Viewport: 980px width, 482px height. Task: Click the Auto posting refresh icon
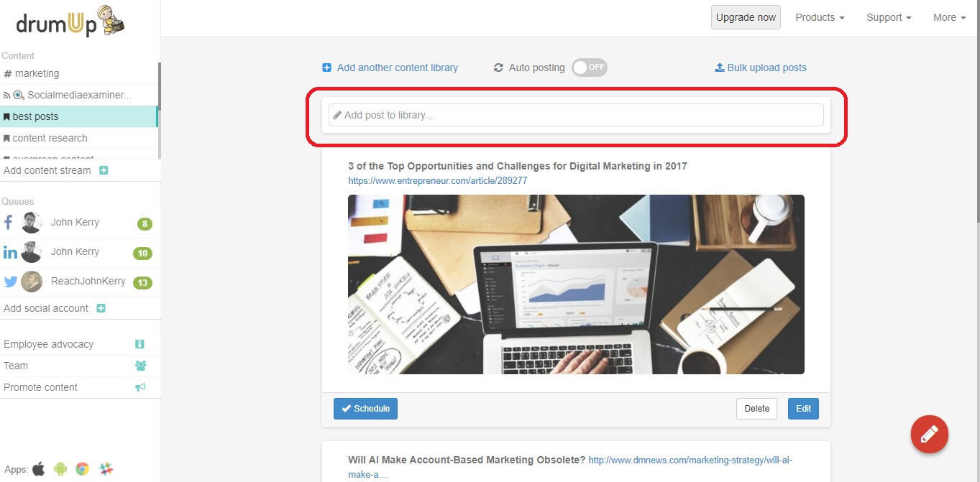coord(498,68)
